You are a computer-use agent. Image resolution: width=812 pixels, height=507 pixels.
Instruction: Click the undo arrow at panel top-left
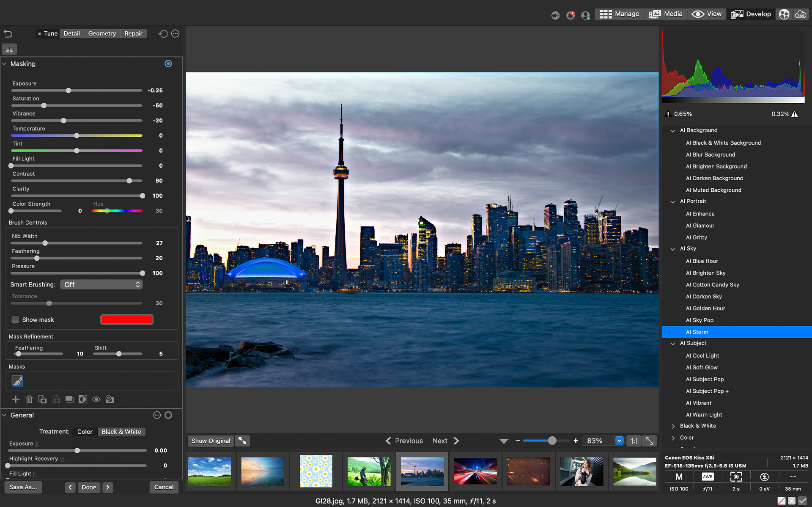(8, 33)
